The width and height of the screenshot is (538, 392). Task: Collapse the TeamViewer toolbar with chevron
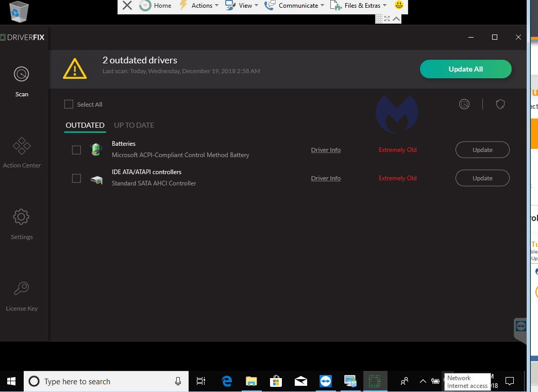pos(396,19)
